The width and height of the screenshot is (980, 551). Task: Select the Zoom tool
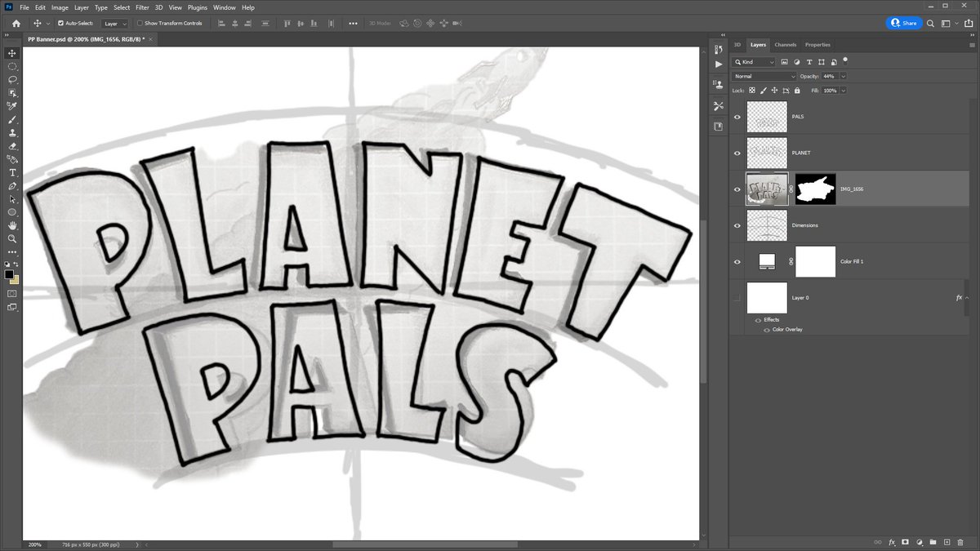tap(12, 238)
